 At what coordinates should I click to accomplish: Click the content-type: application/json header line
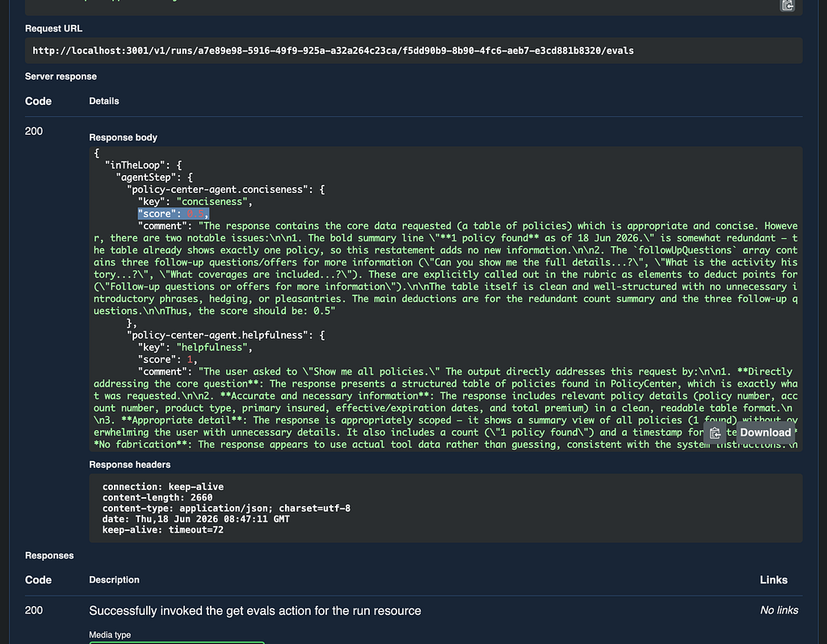pos(226,508)
